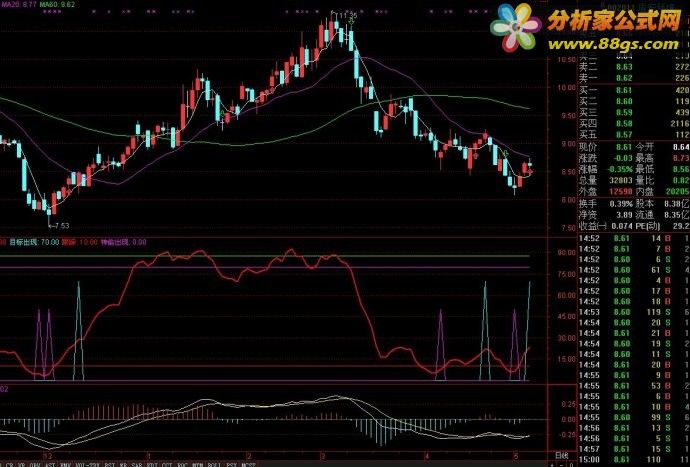Click the 日线 period label
The height and width of the screenshot is (467, 690).
pos(562,455)
